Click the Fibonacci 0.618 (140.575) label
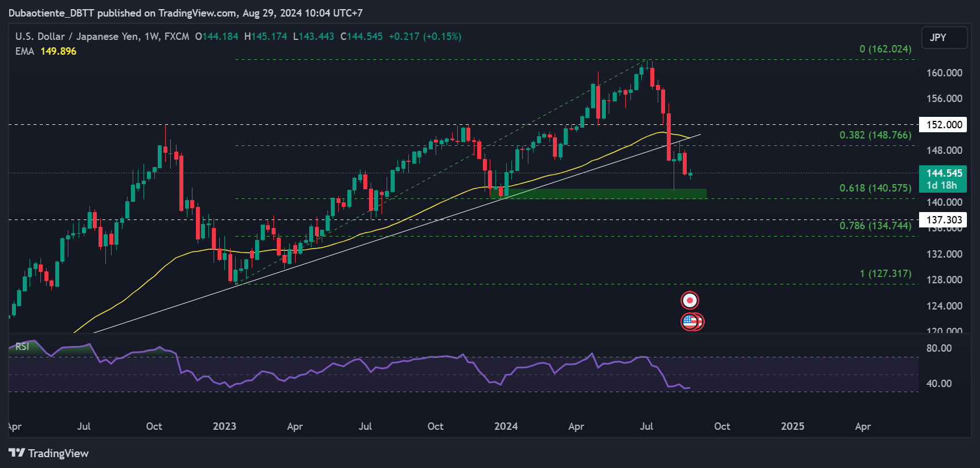 (x=875, y=188)
